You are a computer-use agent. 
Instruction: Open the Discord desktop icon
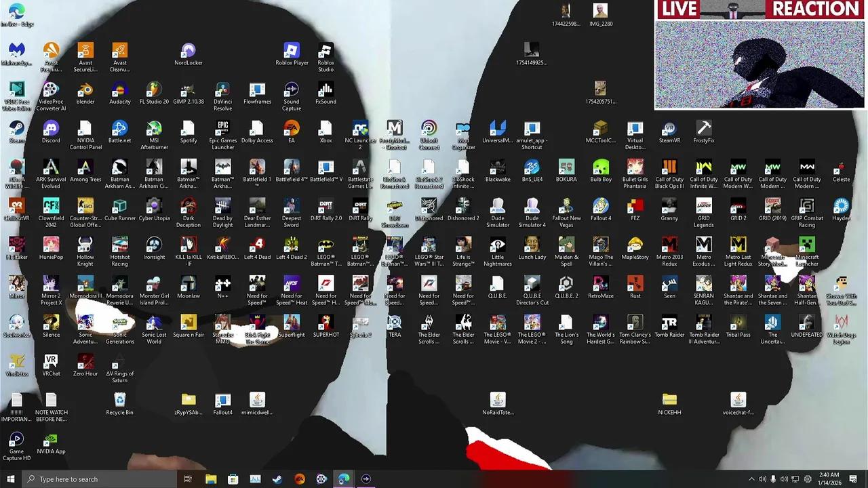coord(51,132)
